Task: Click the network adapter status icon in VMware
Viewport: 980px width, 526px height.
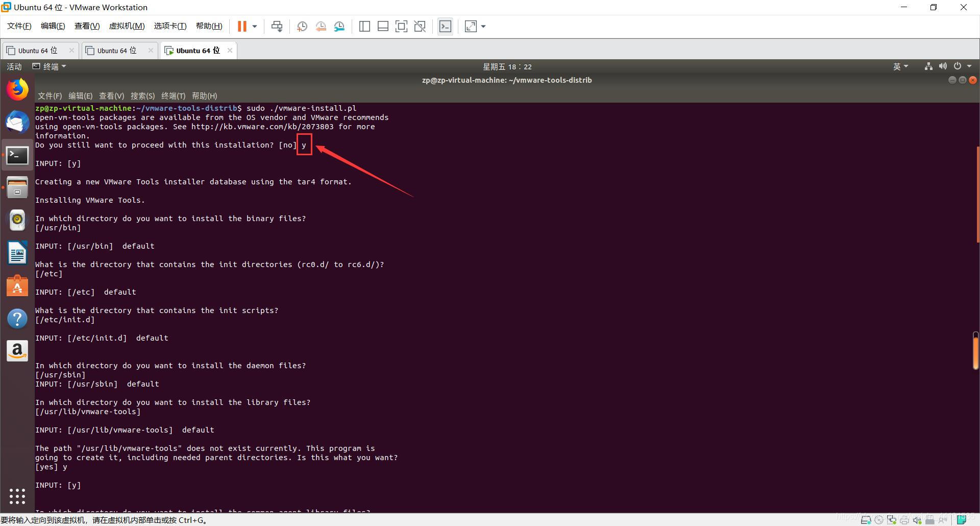Action: 891,520
